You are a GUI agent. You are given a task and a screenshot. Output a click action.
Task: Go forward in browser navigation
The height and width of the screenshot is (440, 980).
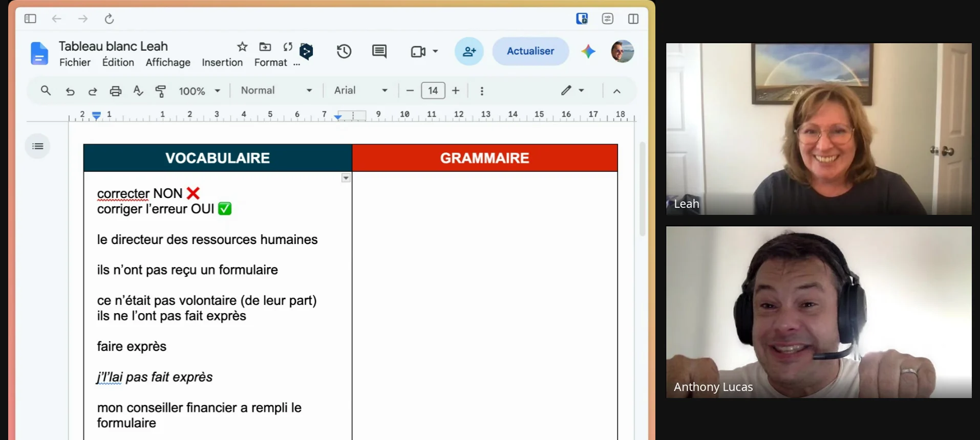pyautogui.click(x=82, y=19)
